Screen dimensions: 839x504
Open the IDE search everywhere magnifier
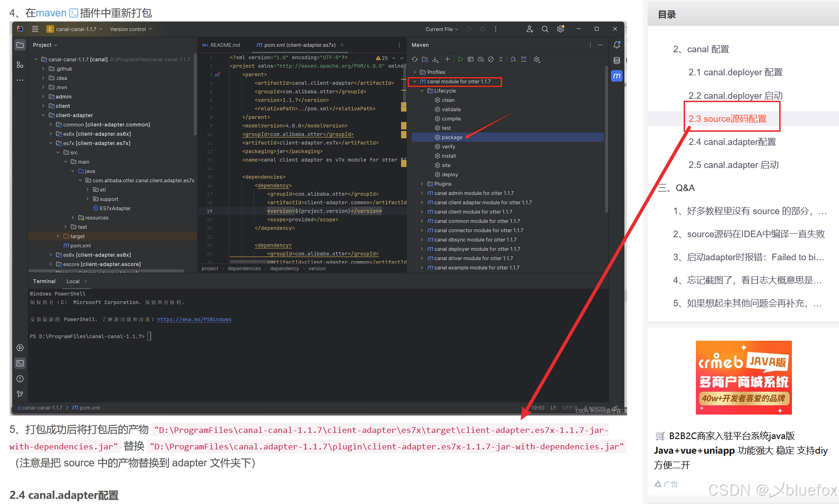click(x=545, y=29)
